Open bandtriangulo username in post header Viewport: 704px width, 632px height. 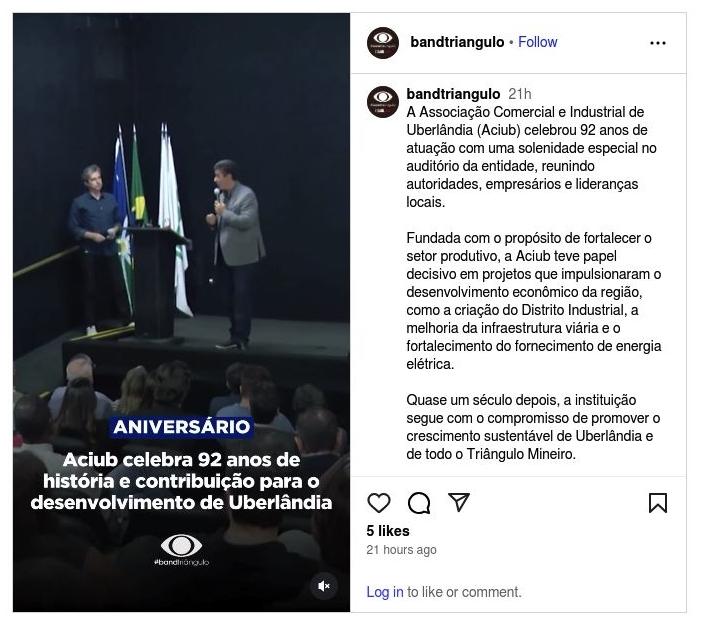(x=457, y=42)
